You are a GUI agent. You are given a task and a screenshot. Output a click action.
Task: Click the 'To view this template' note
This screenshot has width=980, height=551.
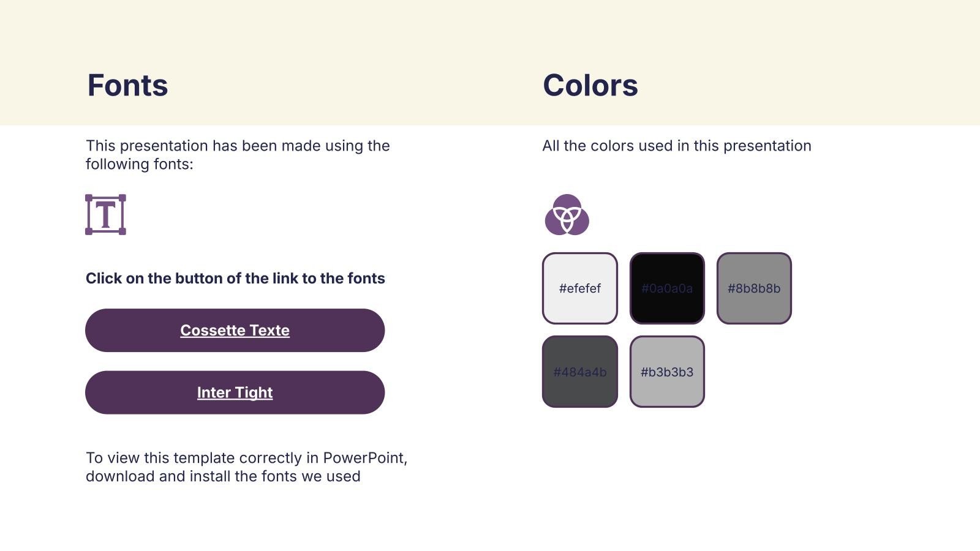[246, 467]
